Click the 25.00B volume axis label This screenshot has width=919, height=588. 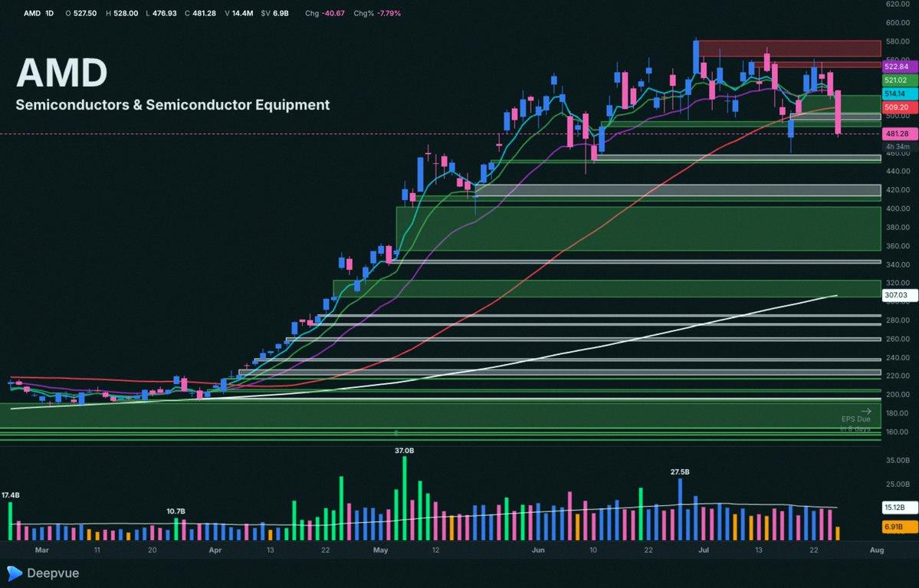pyautogui.click(x=898, y=485)
